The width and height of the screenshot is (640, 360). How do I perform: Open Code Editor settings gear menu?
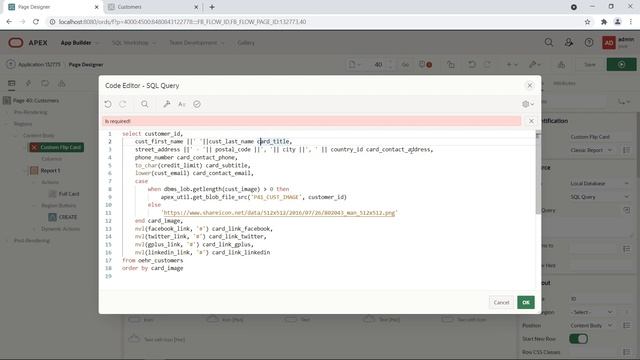[x=528, y=104]
